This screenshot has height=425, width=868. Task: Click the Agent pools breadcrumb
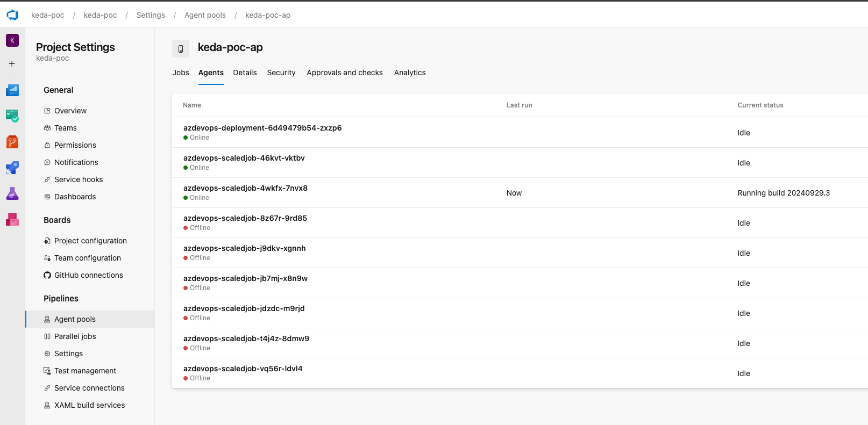coord(205,15)
